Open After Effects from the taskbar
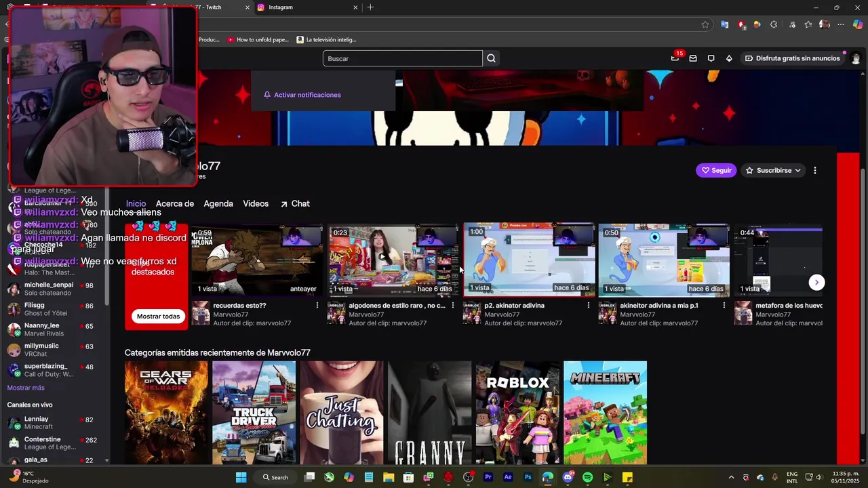This screenshot has width=868, height=488. click(508, 477)
